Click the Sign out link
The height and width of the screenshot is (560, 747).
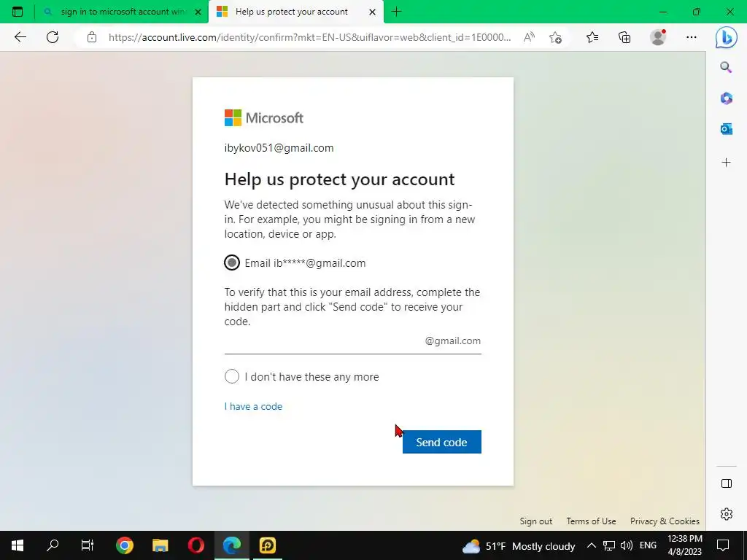coord(536,521)
